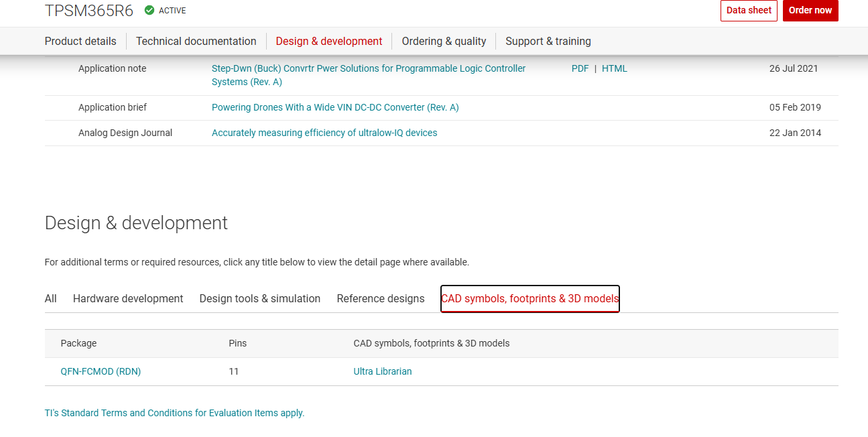Open Step-Dwn Buck Converter application note link
Image resolution: width=868 pixels, height=437 pixels.
368,68
